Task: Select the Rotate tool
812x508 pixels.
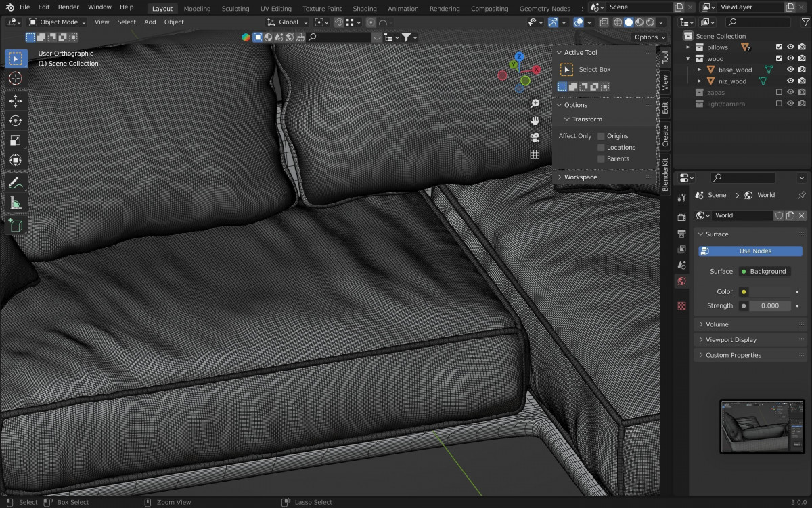Action: pyautogui.click(x=16, y=121)
